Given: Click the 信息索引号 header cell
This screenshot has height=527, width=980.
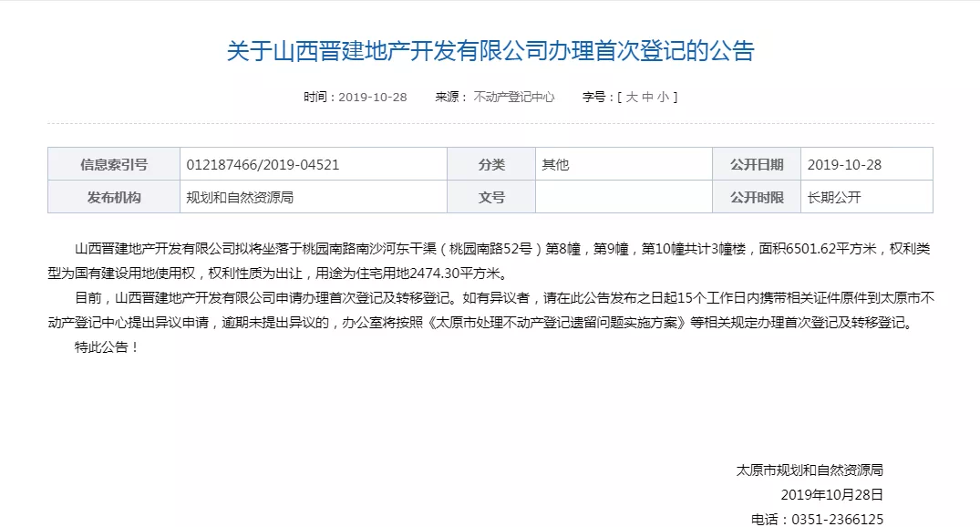Looking at the screenshot, I should point(114,164).
